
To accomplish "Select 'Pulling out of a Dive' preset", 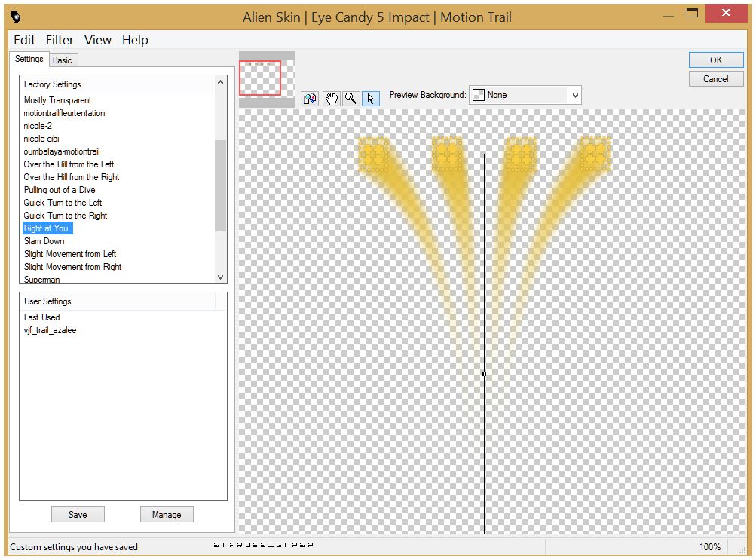I will [60, 190].
